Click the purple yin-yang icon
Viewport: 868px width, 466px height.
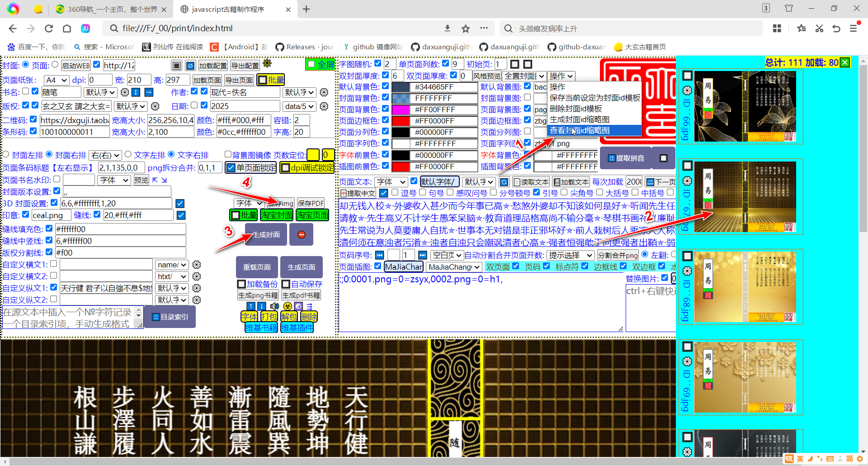tap(298, 306)
